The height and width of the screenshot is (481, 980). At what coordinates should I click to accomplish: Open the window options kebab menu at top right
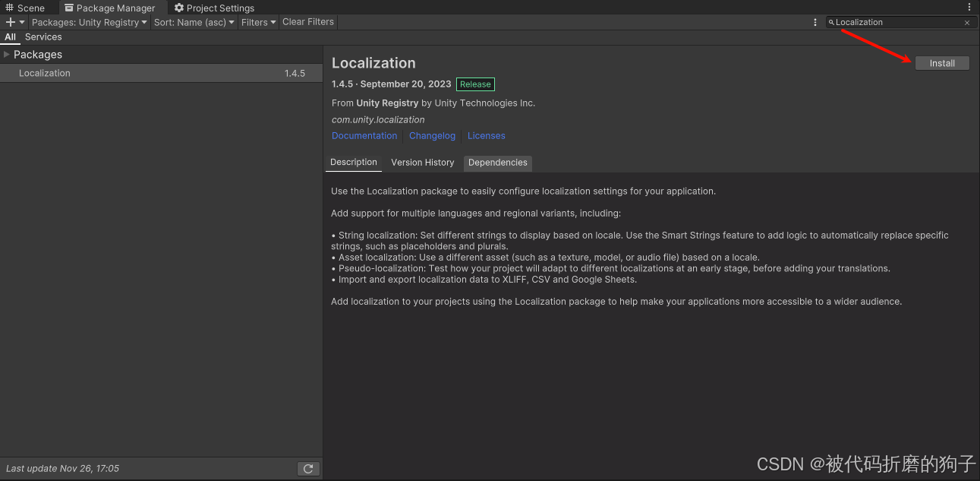[969, 7]
